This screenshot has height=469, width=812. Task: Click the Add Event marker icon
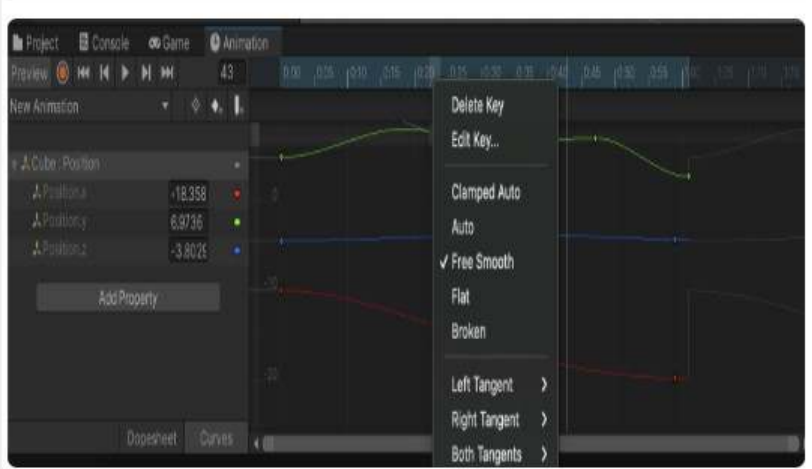tap(240, 106)
